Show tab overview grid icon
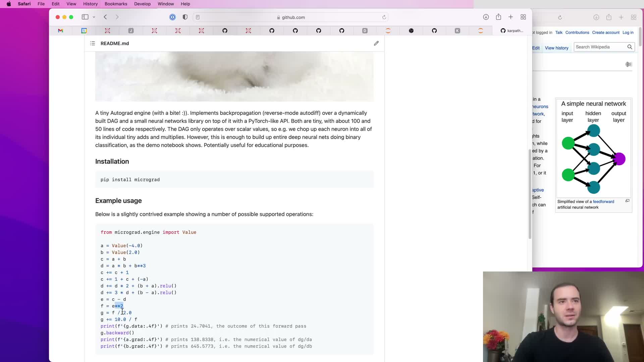The width and height of the screenshot is (644, 362). (x=523, y=17)
